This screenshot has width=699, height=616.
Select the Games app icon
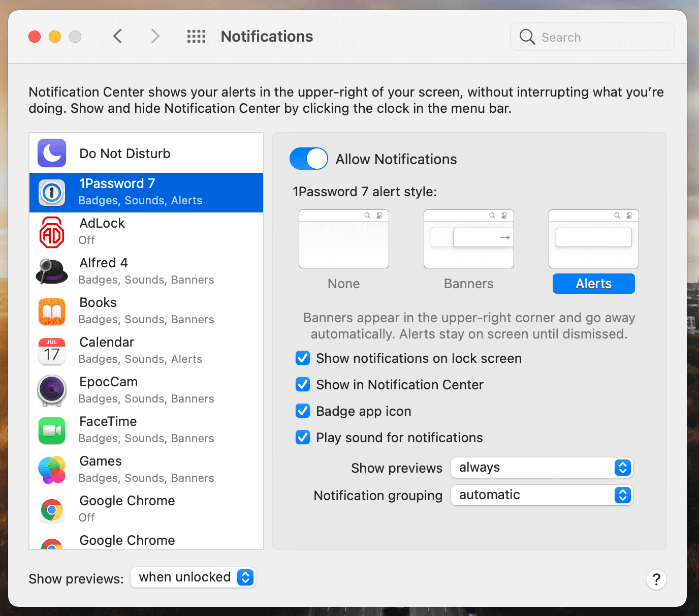tap(52, 470)
